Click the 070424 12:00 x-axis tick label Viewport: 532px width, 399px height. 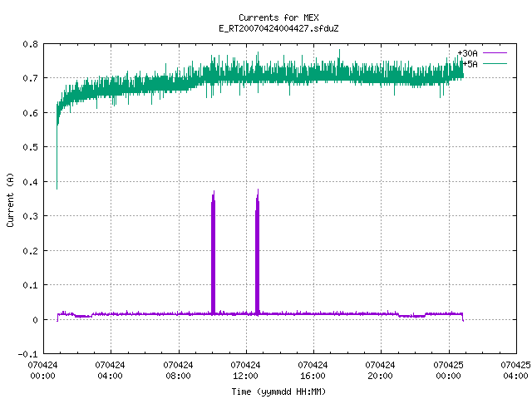tap(246, 371)
